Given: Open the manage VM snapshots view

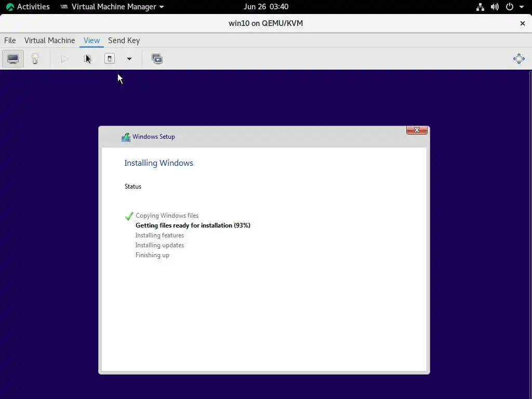Looking at the screenshot, I should coord(157,59).
